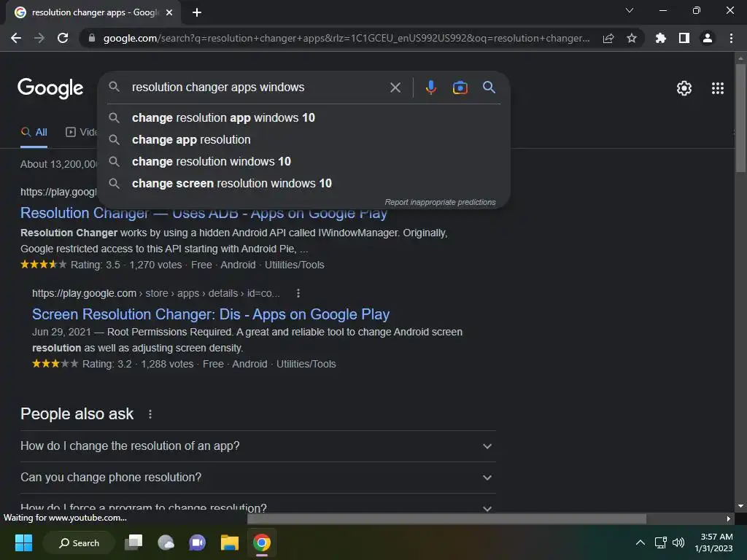Open the Chrome side panel
This screenshot has width=747, height=560.
point(684,38)
